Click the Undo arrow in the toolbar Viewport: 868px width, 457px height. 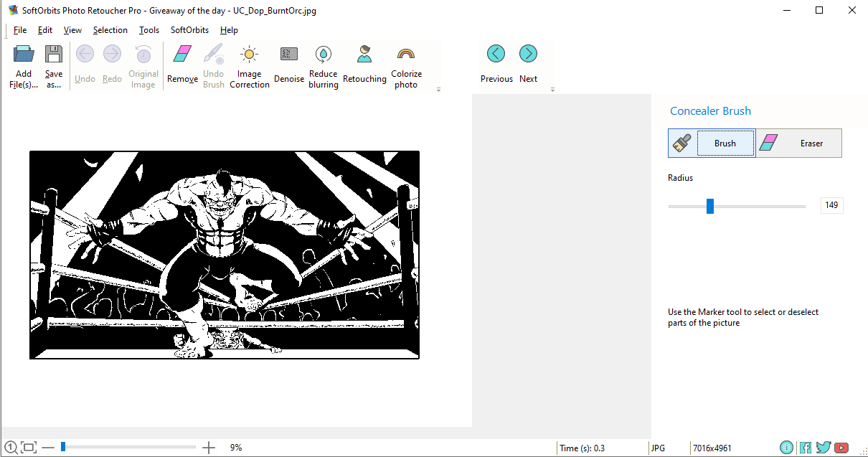pyautogui.click(x=85, y=54)
